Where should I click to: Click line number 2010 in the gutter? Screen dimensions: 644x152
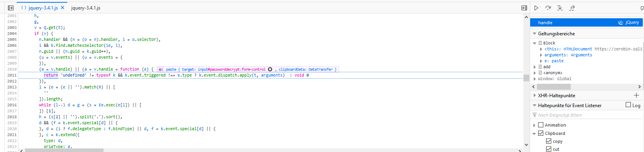click(x=12, y=69)
